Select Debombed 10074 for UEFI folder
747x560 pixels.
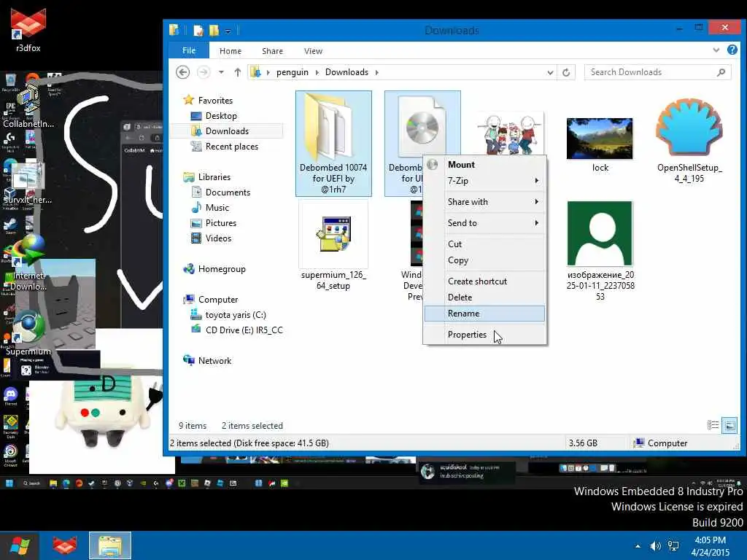[333, 144]
